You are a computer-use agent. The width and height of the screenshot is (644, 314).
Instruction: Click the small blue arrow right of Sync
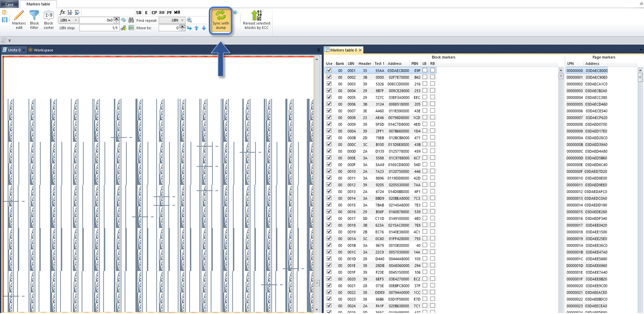235,12
